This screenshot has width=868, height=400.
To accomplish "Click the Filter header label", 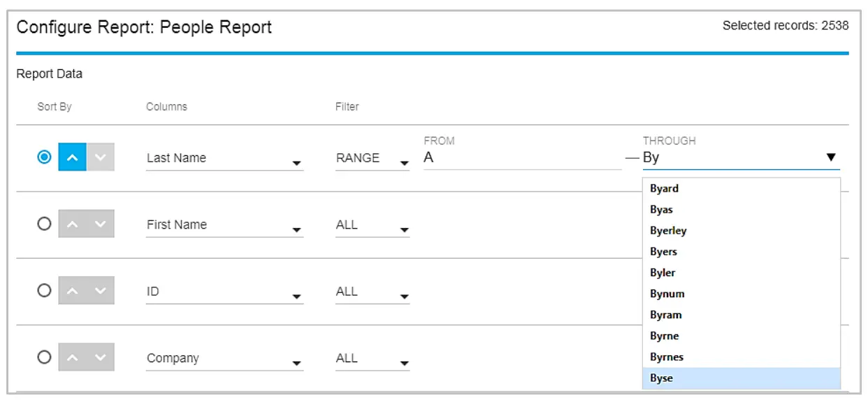I will 347,107.
